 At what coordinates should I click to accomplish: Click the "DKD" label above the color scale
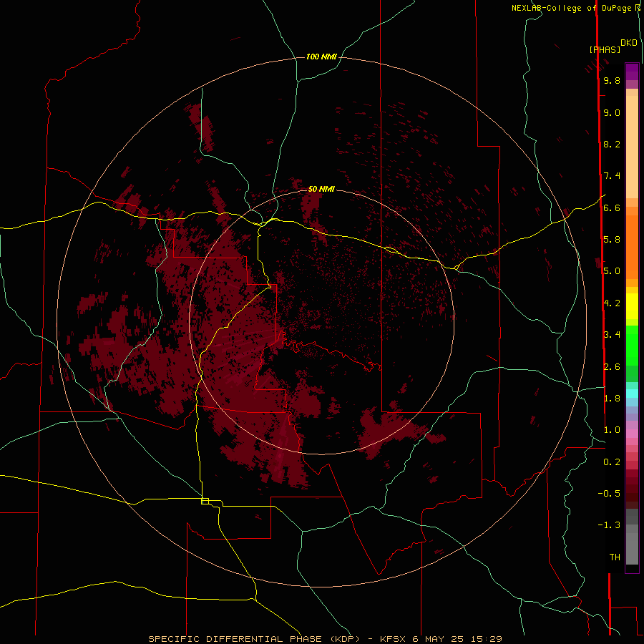(x=629, y=43)
